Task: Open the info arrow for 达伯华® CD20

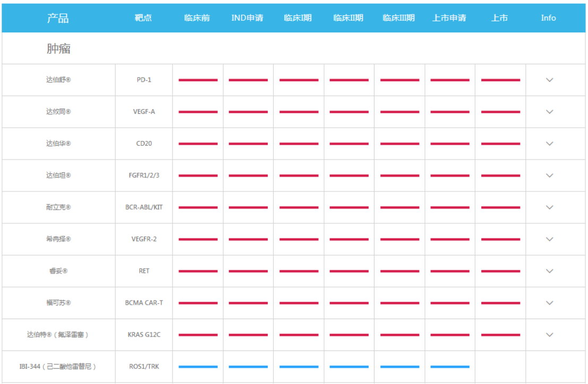Action: point(549,144)
